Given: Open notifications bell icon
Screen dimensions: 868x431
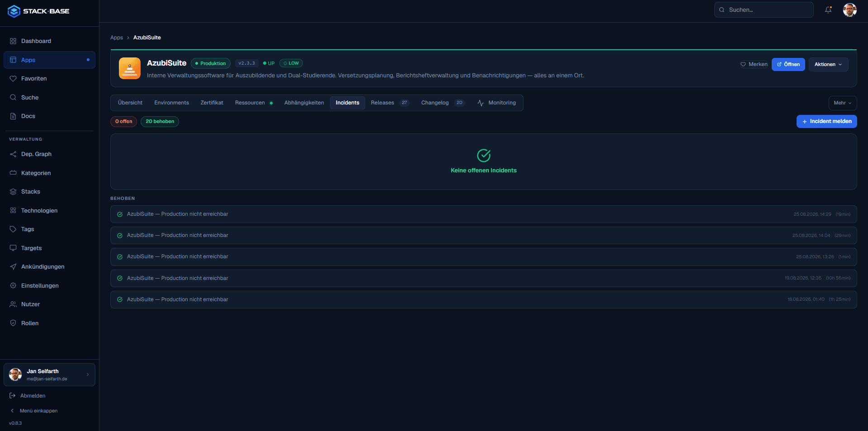Looking at the screenshot, I should pos(828,10).
